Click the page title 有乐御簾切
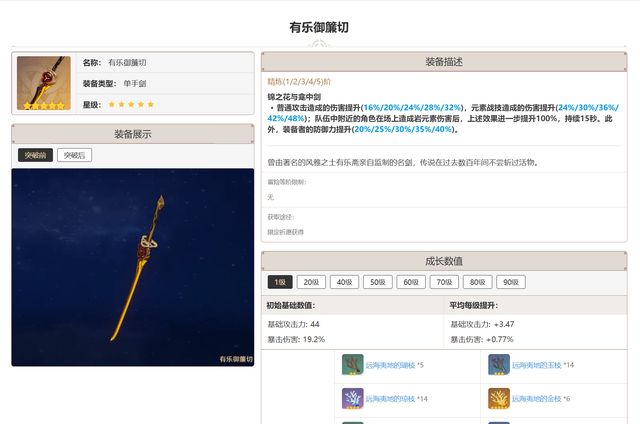This screenshot has height=424, width=640. (x=319, y=27)
